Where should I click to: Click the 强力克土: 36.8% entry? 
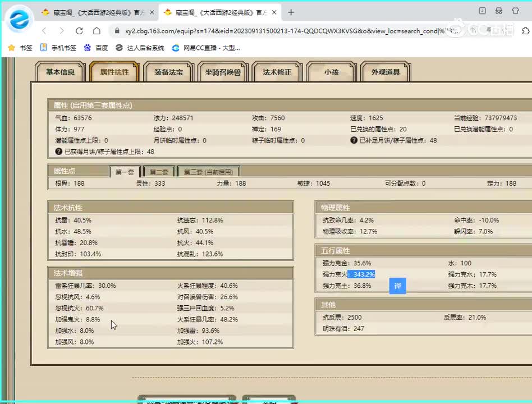(347, 286)
